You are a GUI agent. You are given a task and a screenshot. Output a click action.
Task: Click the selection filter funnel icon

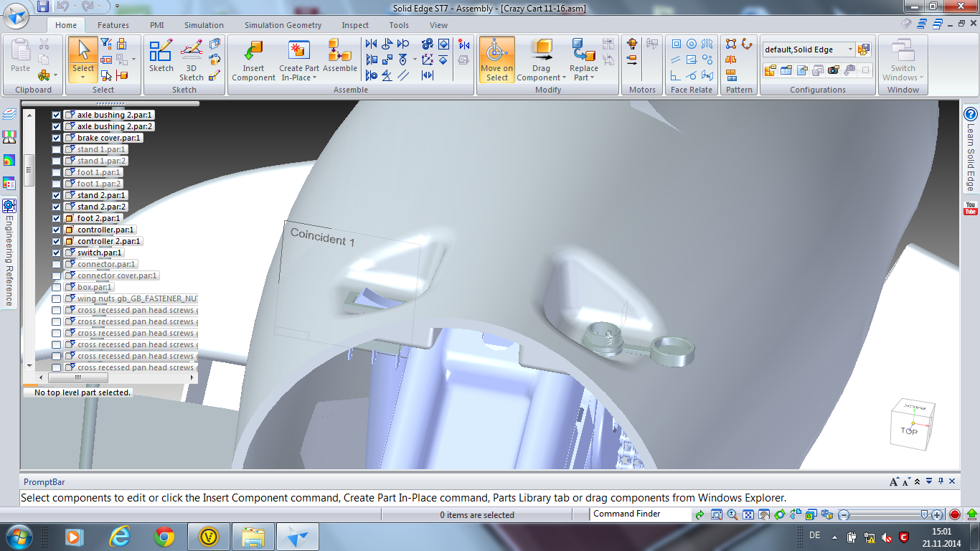coord(106,44)
